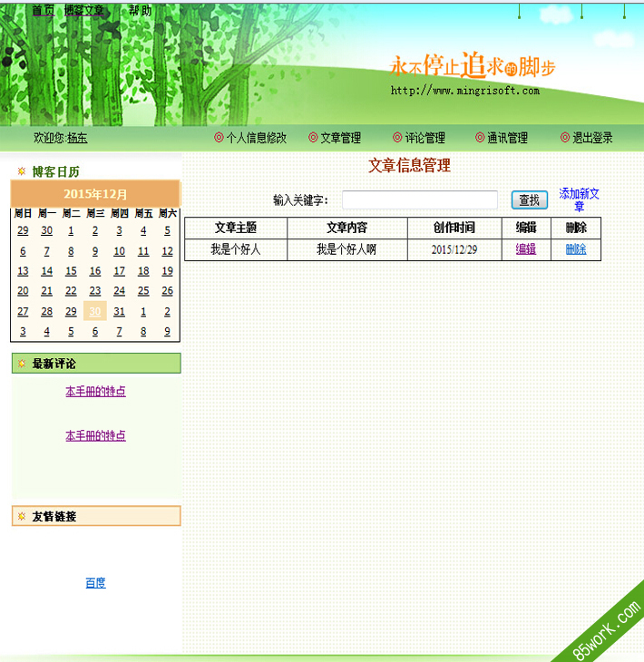The width and height of the screenshot is (644, 662).
Task: Click the red circle icon beside 退出登录
Action: tap(565, 137)
